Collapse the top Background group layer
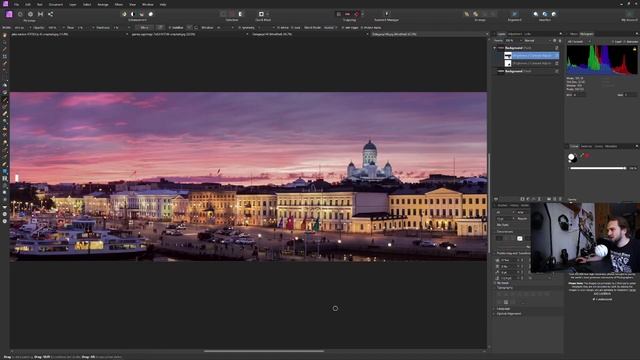 pos(495,48)
